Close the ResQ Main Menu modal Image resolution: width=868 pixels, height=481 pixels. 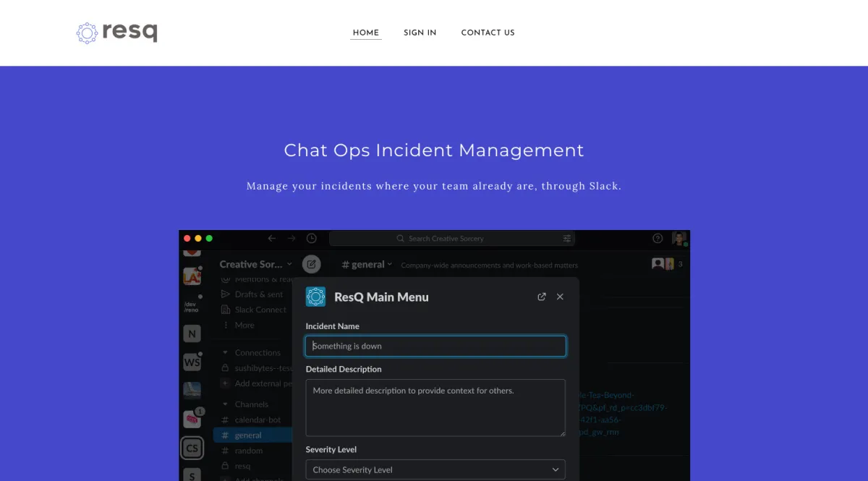click(x=560, y=297)
